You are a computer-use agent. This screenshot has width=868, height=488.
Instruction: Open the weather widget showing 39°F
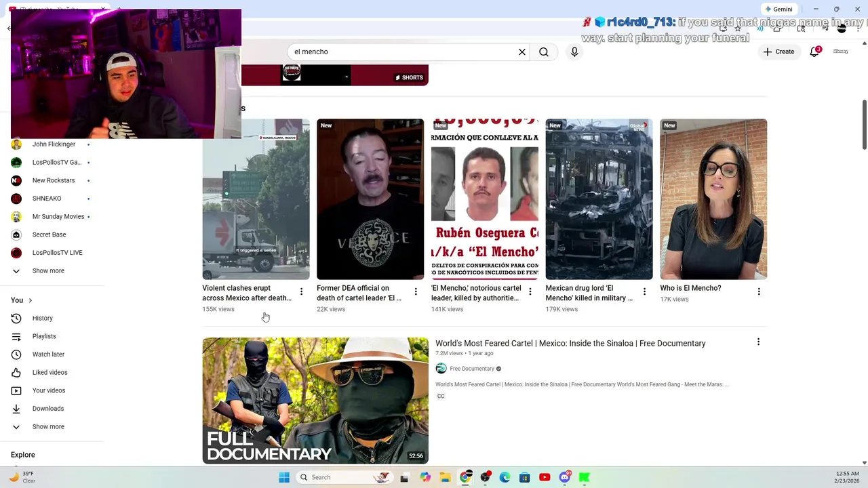click(x=22, y=477)
